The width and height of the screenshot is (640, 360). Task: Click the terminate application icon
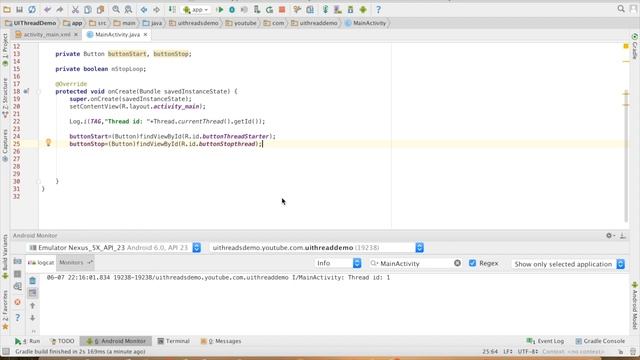click(x=17, y=302)
